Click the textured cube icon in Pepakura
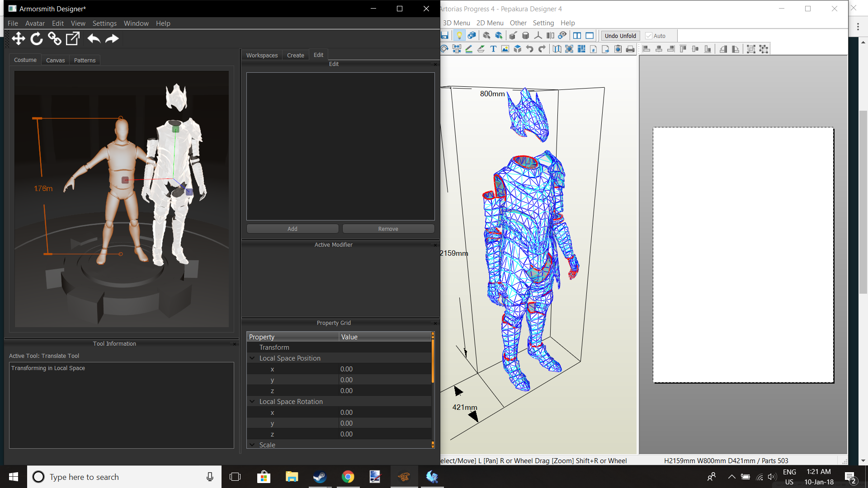The height and width of the screenshot is (488, 868). tap(472, 36)
